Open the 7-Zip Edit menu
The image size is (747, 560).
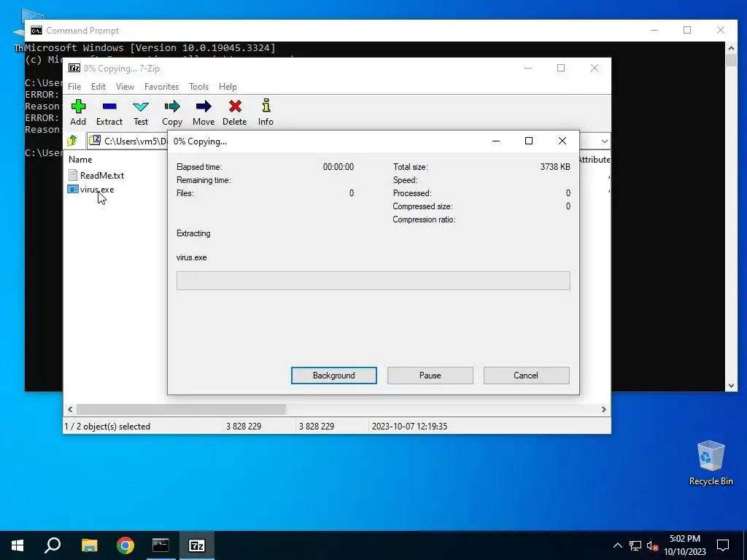pos(98,87)
